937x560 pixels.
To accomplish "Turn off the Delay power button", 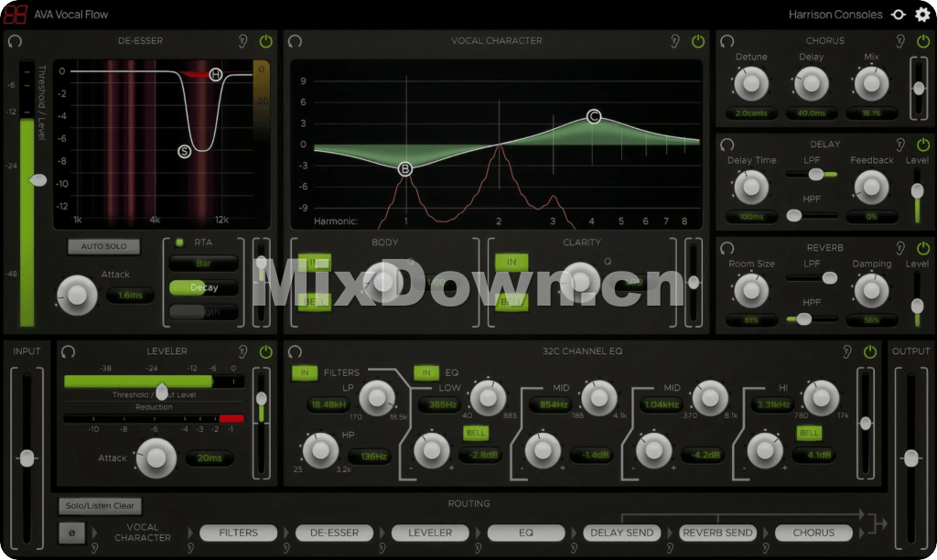I will click(923, 144).
